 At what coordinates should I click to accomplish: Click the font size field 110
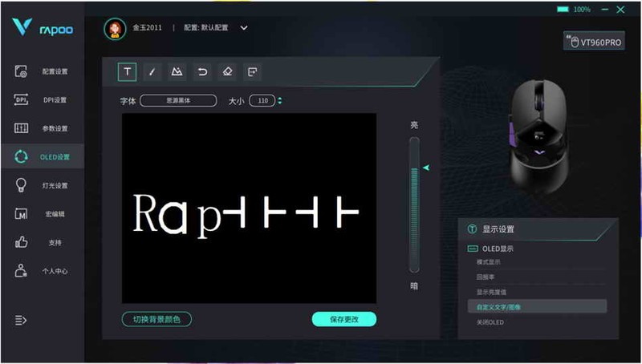(262, 100)
